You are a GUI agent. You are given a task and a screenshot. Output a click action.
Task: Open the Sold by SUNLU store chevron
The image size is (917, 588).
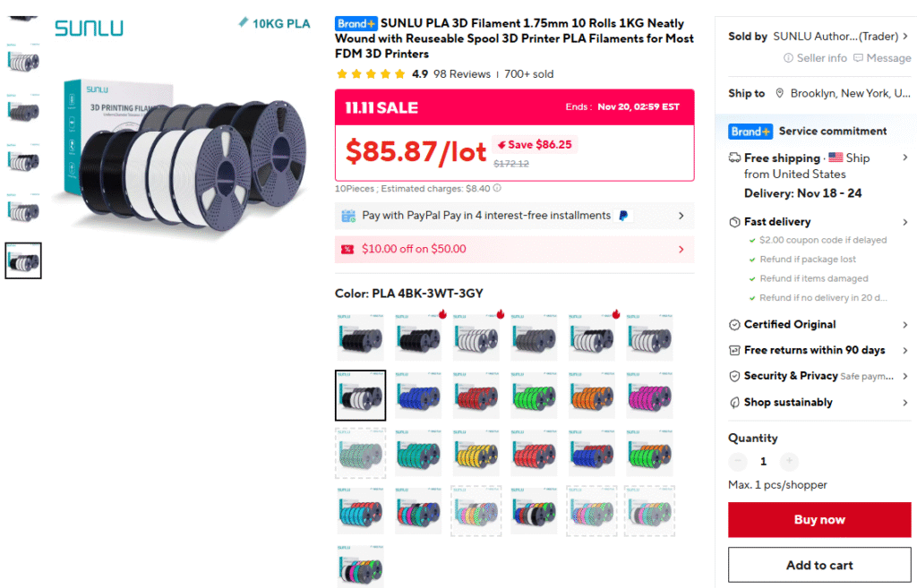click(x=904, y=37)
